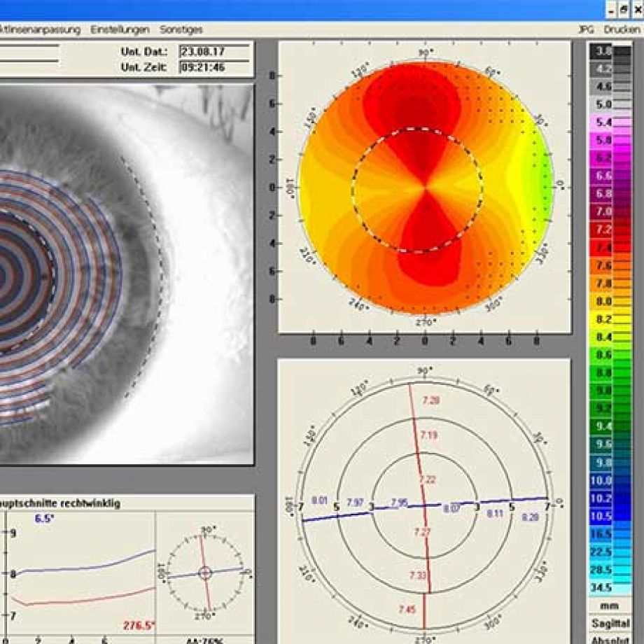Export the view using the JPG button

pos(586,29)
